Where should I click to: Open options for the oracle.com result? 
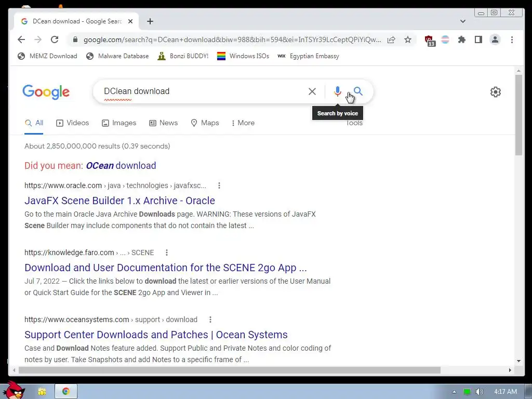pos(219,185)
